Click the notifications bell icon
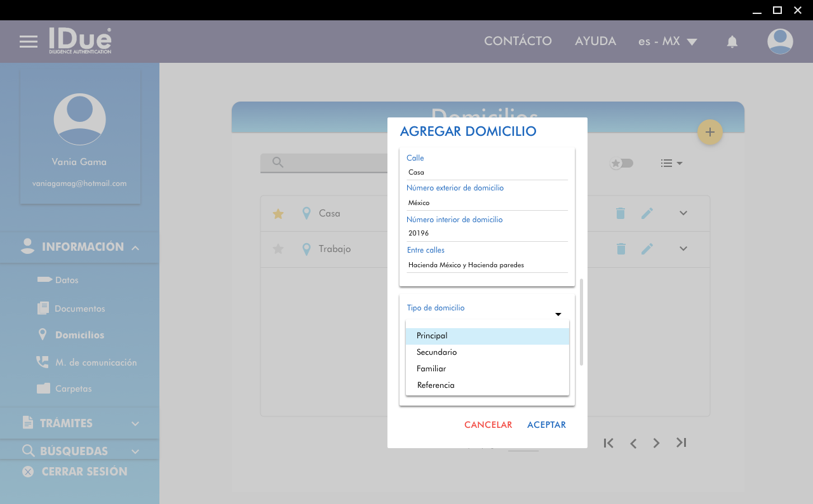 pyautogui.click(x=732, y=42)
